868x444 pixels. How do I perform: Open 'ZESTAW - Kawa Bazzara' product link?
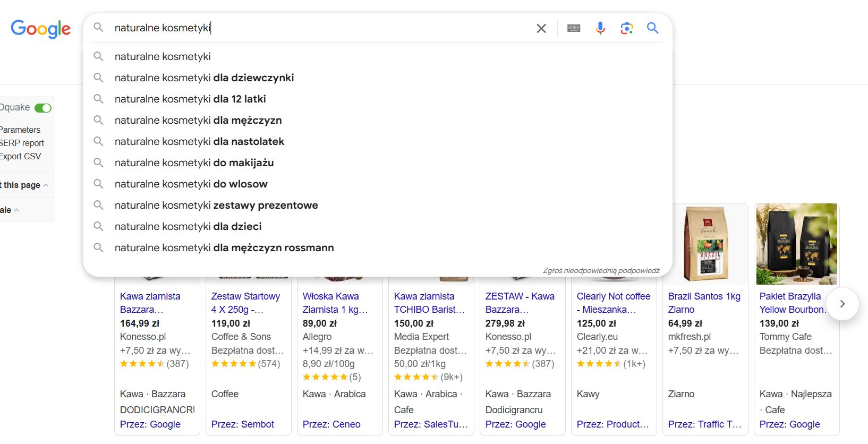520,303
